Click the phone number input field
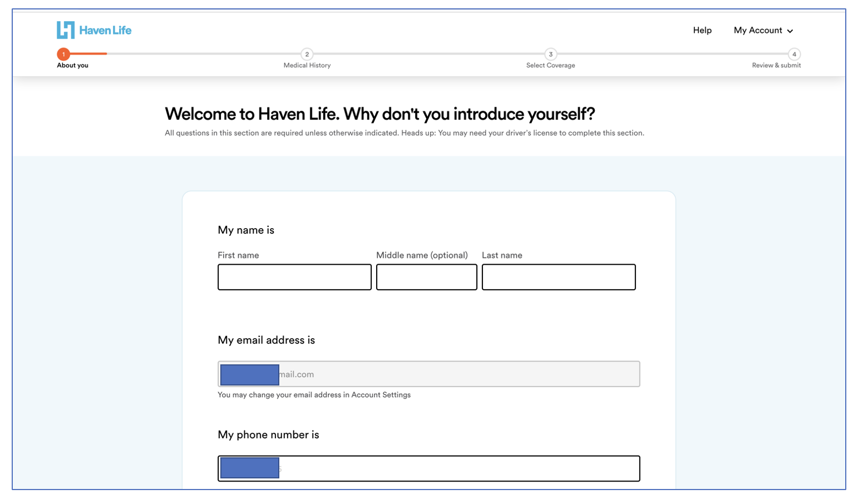This screenshot has width=858, height=504. pos(429,468)
